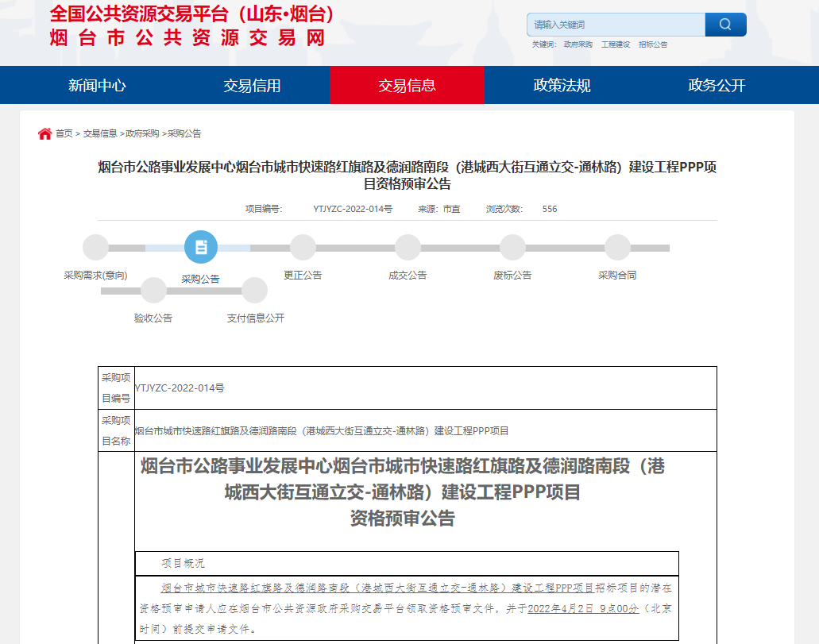Open the 成交公告 step circle
This screenshot has width=819, height=644.
tap(408, 248)
